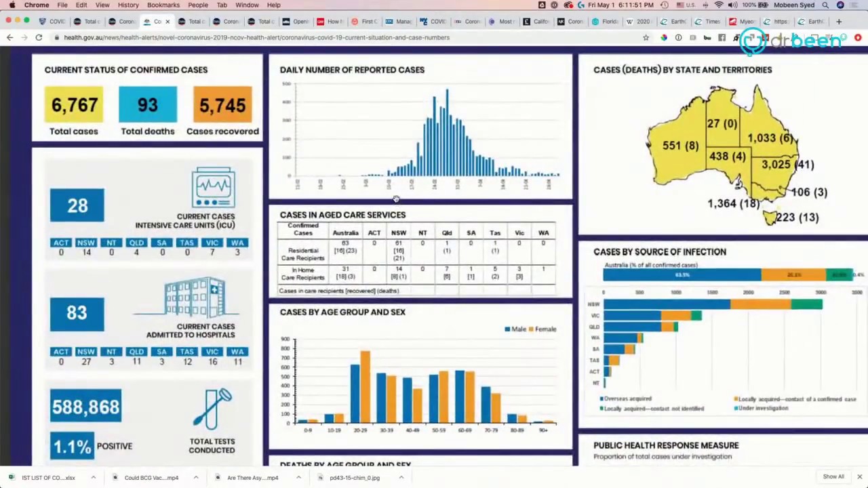This screenshot has width=868, height=488.
Task: Click the test tube icon for total tests
Action: [x=213, y=409]
